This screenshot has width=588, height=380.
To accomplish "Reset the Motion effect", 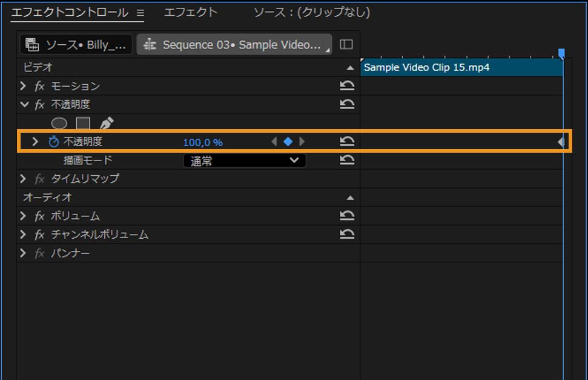I will point(347,86).
